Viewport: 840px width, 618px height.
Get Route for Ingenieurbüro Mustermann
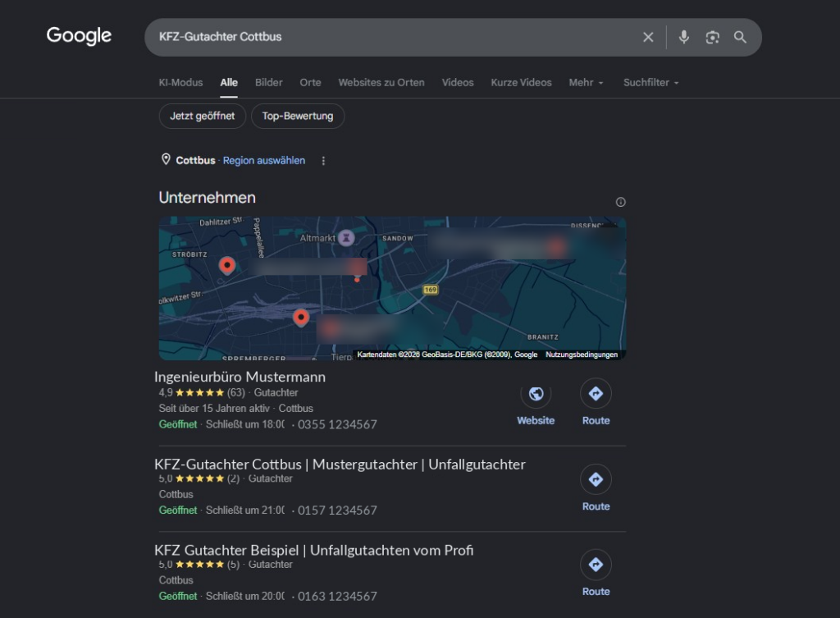click(596, 394)
